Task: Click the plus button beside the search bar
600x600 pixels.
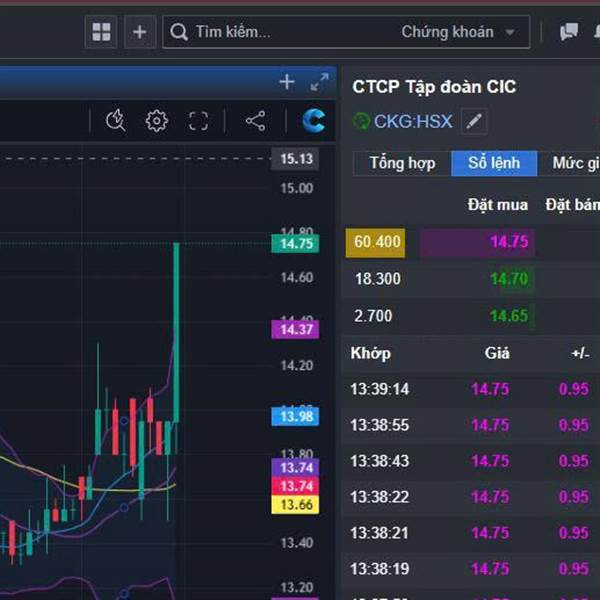Action: (140, 32)
